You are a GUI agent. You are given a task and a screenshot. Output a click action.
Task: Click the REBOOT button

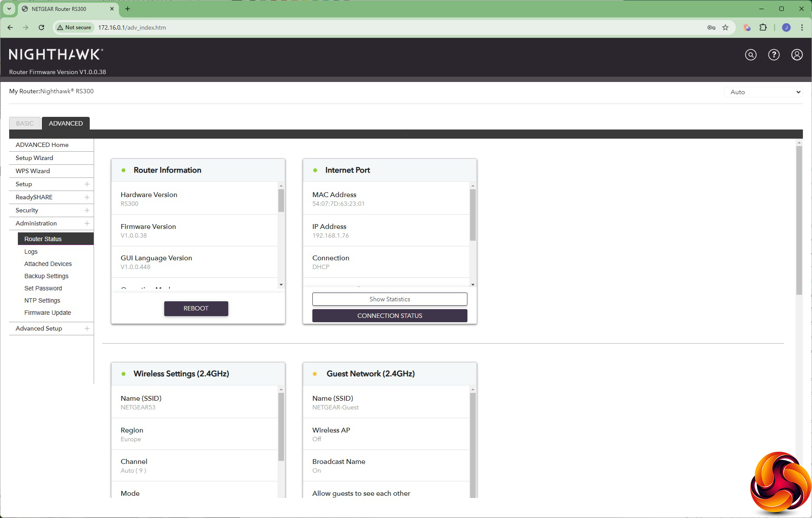click(196, 308)
